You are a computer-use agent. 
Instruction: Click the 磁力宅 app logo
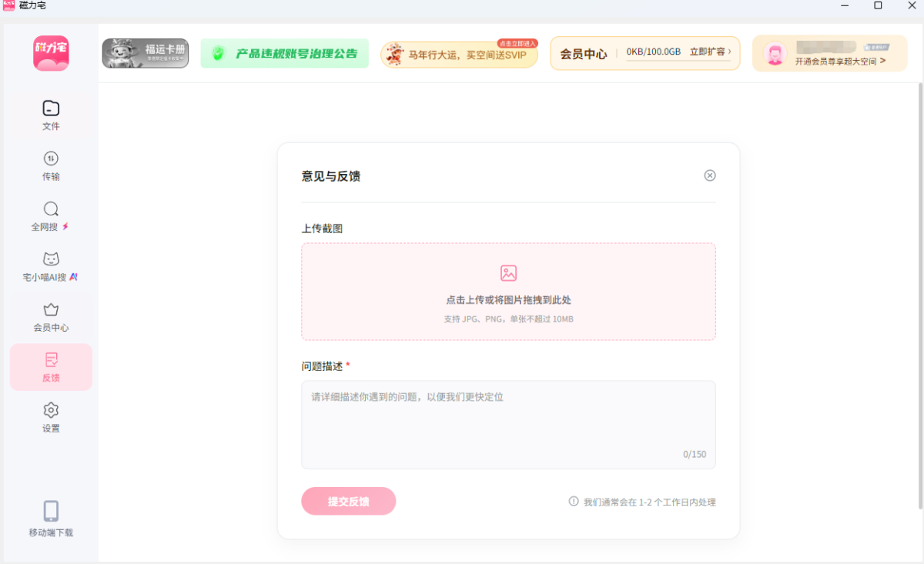(x=51, y=54)
